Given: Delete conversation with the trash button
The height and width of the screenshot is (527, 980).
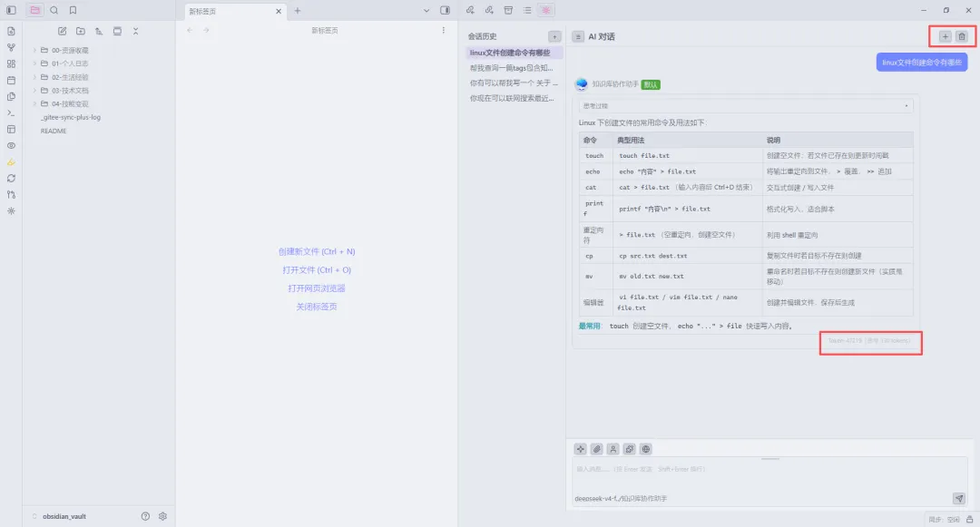Looking at the screenshot, I should click(962, 37).
